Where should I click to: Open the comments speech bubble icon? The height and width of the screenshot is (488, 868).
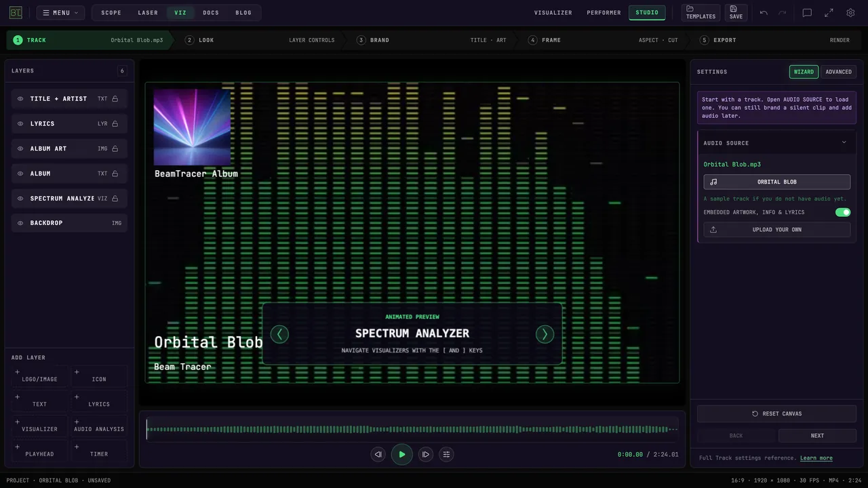807,13
